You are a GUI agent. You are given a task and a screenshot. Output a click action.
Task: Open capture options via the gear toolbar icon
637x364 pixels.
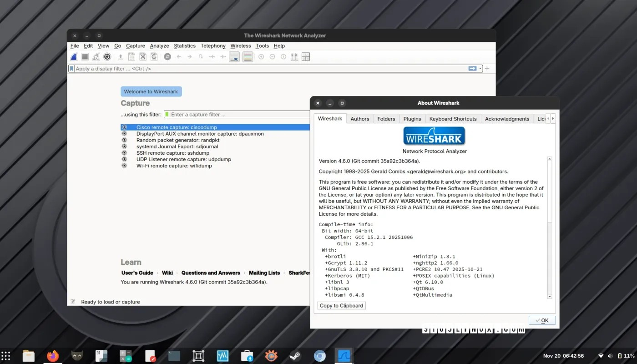tap(107, 56)
